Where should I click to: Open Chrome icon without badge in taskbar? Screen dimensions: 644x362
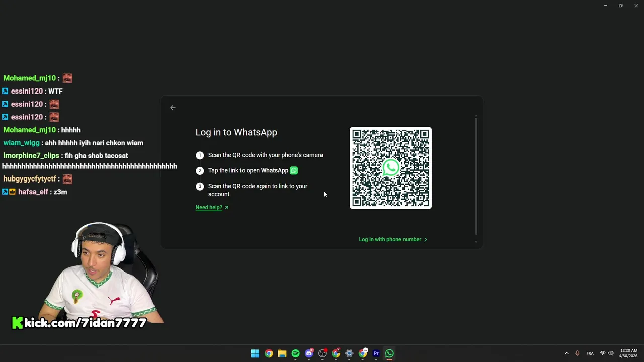[269, 353]
